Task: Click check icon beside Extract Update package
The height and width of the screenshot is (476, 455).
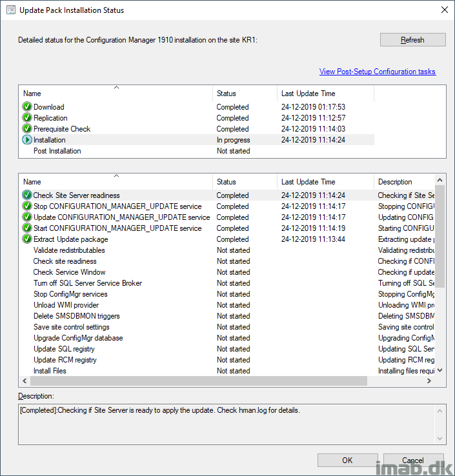Action: [x=27, y=239]
